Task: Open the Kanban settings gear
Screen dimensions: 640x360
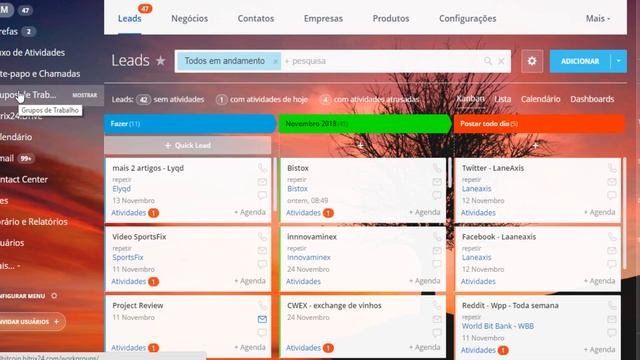Action: pyautogui.click(x=532, y=61)
